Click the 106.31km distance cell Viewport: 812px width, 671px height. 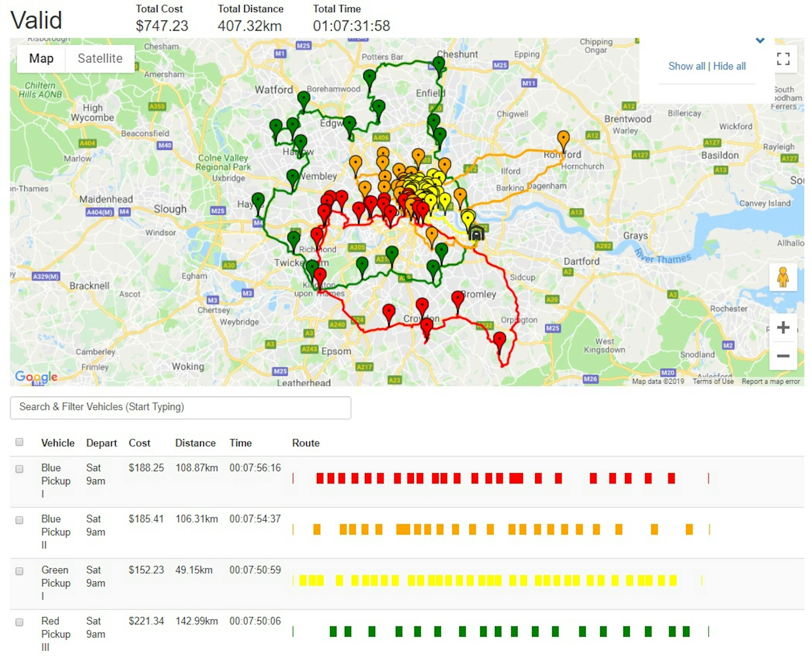(x=196, y=519)
